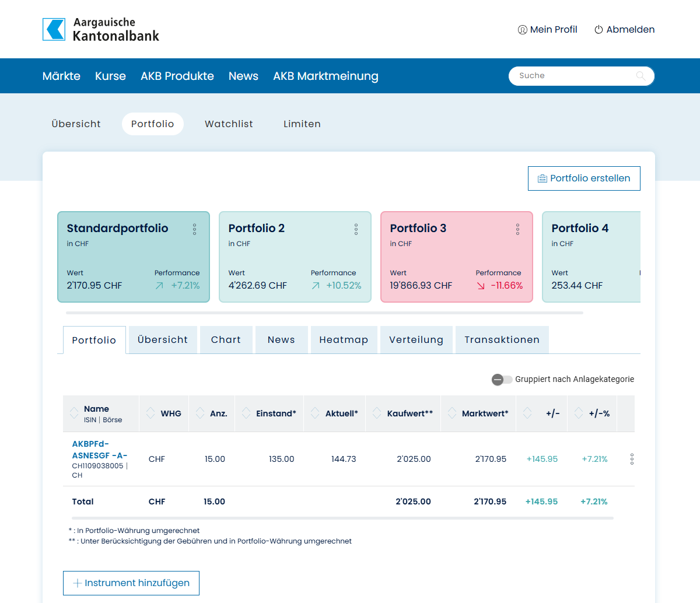
Task: Open AKB Produkte menu
Action: [x=177, y=76]
